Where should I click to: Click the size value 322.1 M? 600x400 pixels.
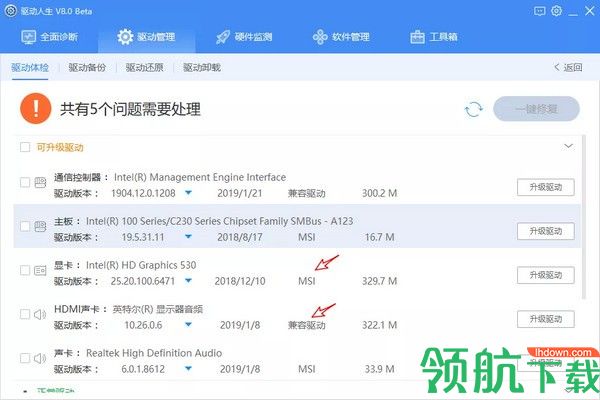tap(380, 325)
